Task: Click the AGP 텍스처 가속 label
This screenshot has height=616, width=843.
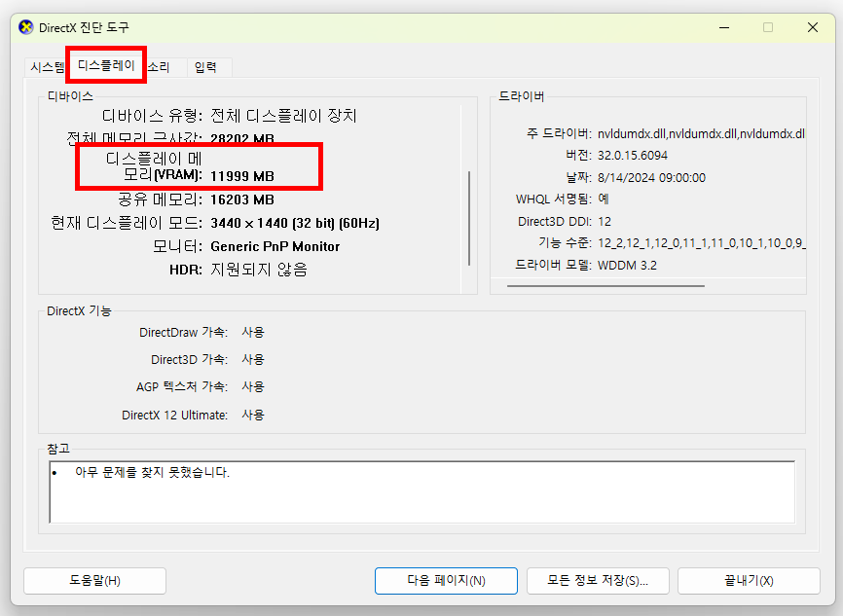Action: tap(182, 387)
